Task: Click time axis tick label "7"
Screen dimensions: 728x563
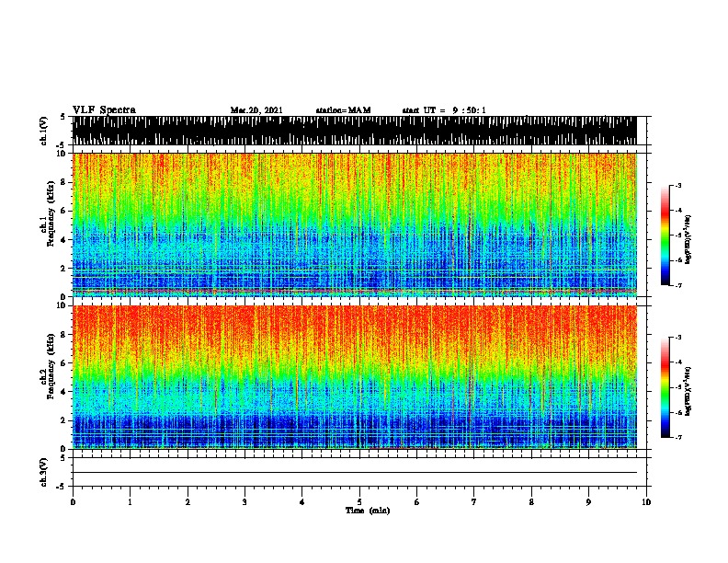Action: (x=474, y=502)
